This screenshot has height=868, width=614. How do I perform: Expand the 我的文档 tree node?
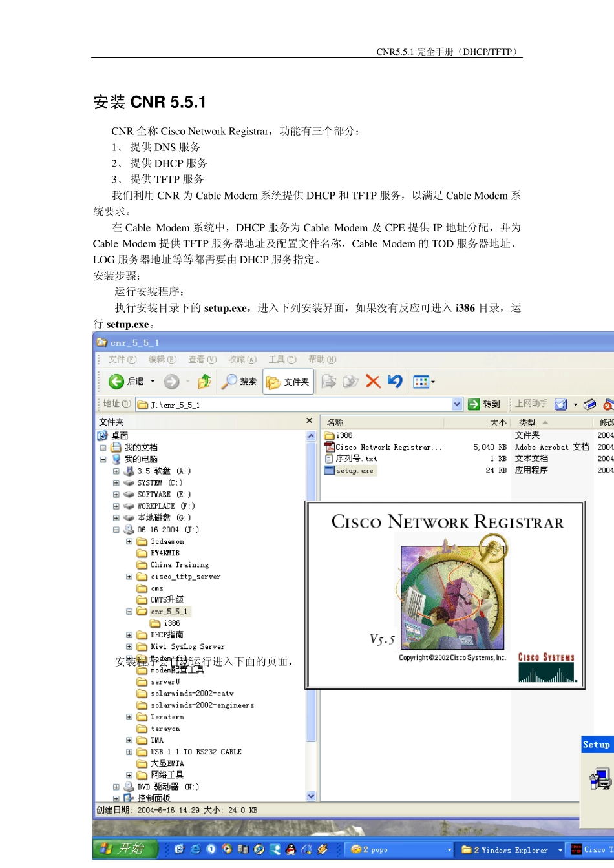pos(103,448)
